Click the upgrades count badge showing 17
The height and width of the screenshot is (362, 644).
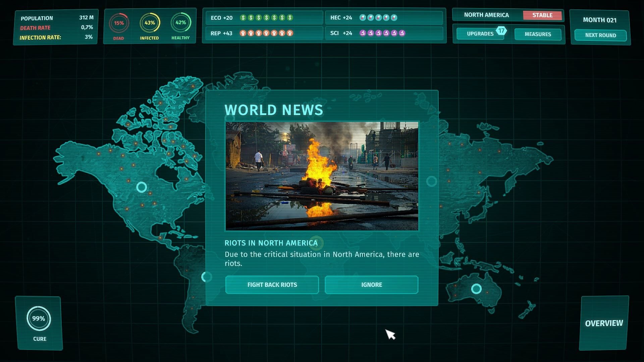[x=501, y=31]
